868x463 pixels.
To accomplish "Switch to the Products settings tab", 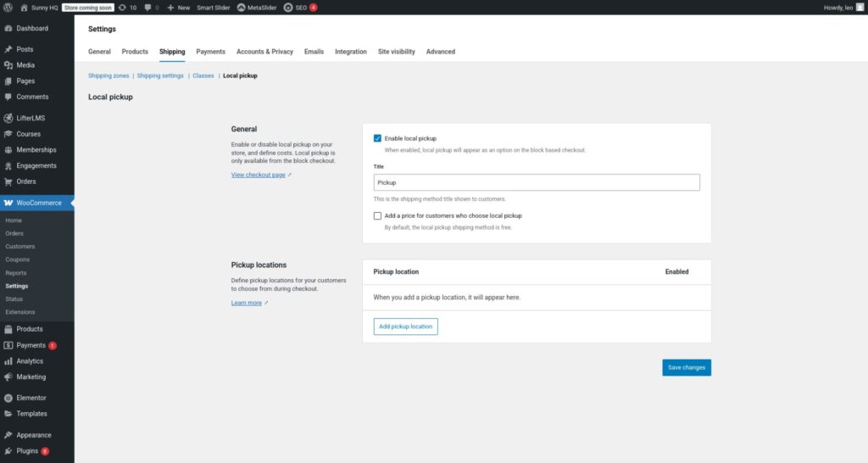I will click(135, 52).
